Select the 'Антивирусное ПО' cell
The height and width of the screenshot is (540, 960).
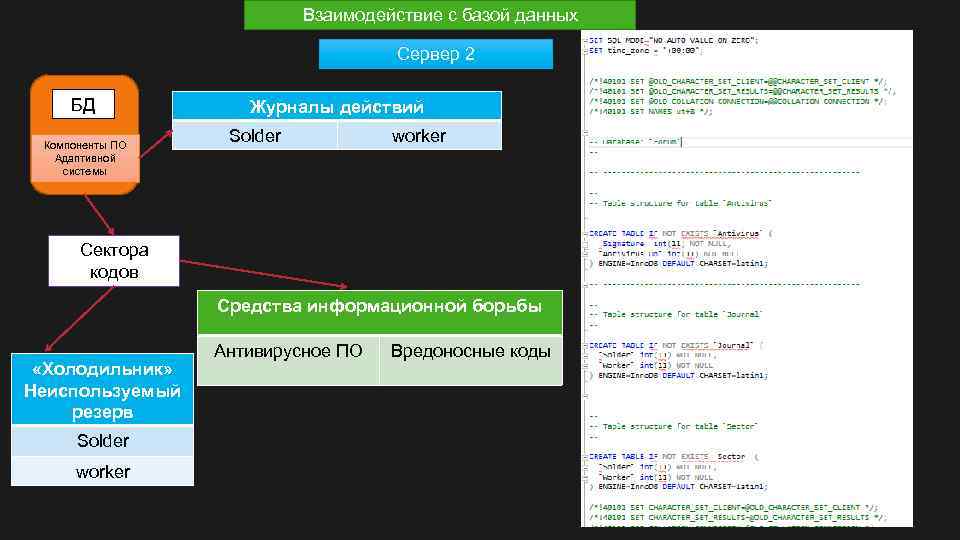pos(288,359)
